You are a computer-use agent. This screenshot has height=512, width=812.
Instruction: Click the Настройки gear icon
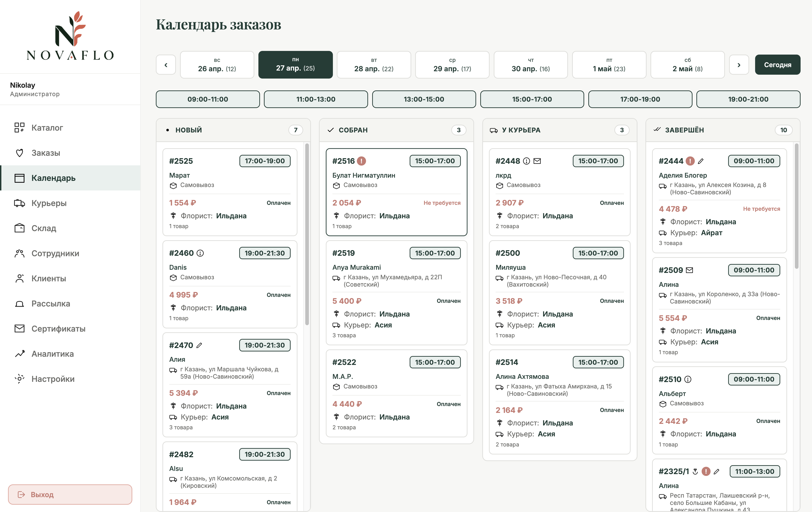[x=20, y=379]
